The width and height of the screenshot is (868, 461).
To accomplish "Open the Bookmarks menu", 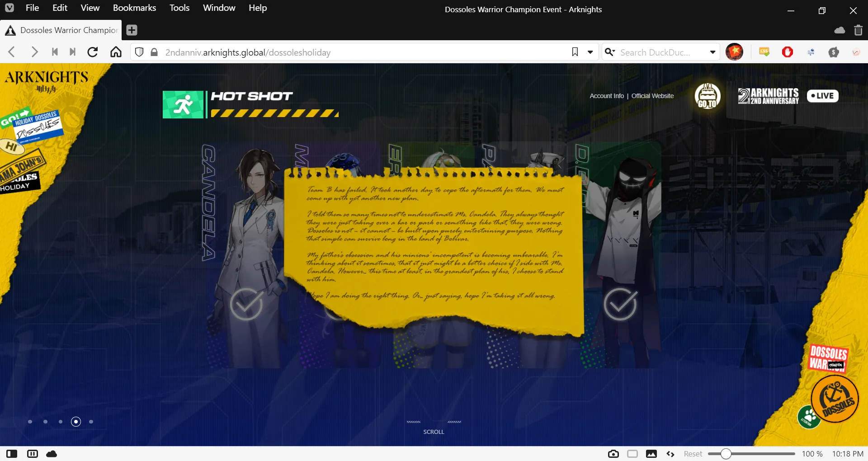I will 134,8.
